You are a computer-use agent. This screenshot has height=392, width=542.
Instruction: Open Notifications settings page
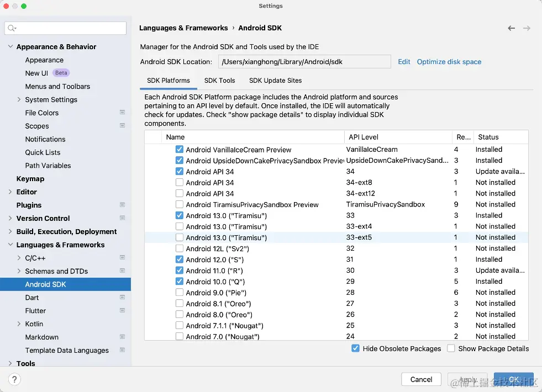45,139
